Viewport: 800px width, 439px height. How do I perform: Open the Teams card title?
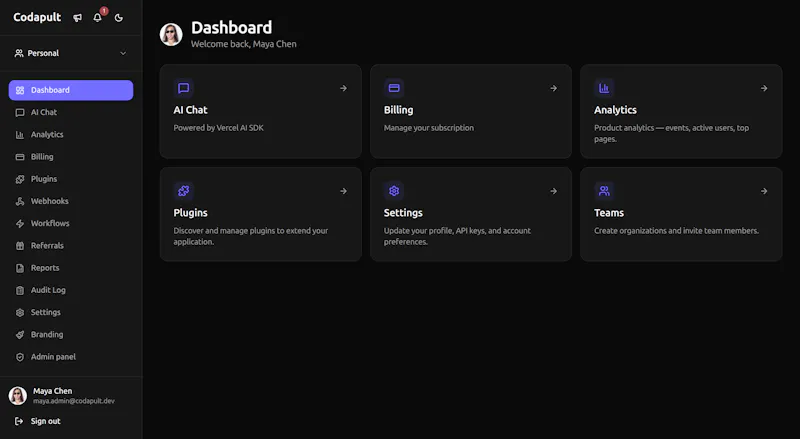pyautogui.click(x=609, y=213)
